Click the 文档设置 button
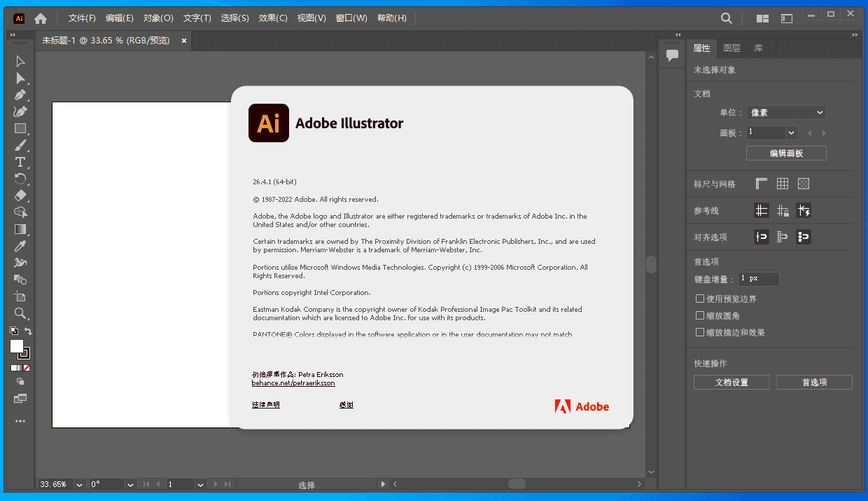Screen dimensions: 868x501 pyautogui.click(x=731, y=382)
